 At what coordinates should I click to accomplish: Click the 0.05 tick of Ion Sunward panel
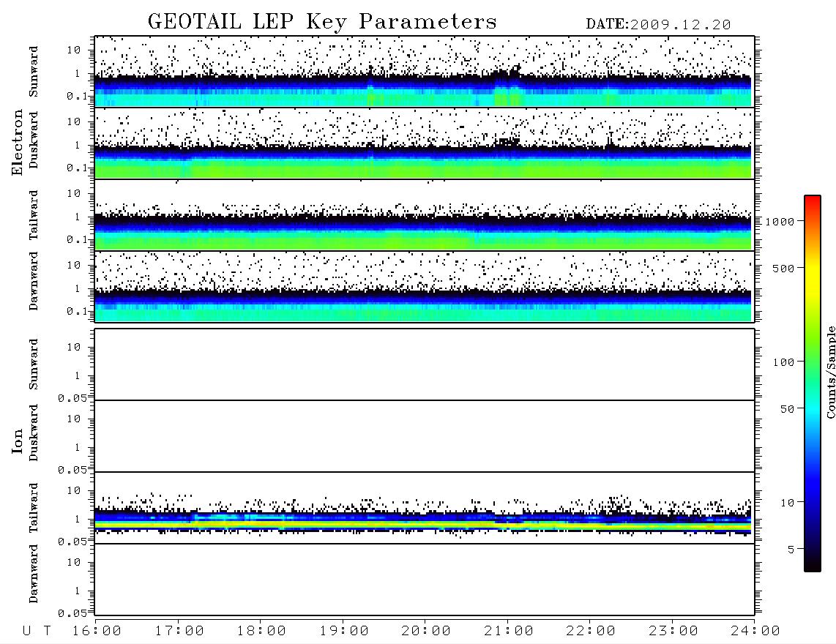(x=72, y=398)
